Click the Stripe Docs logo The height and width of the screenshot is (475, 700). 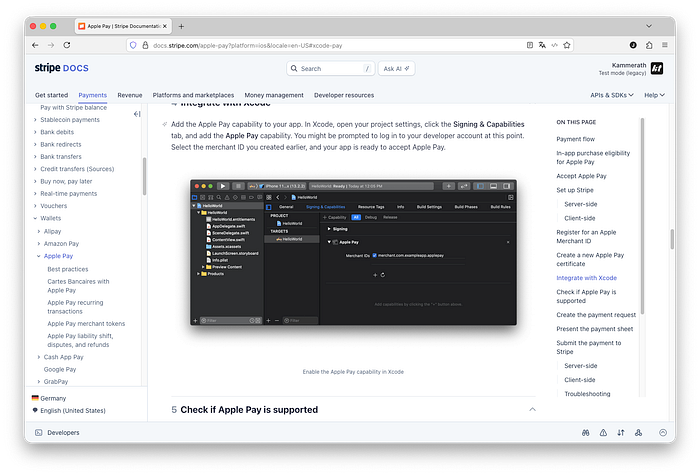coord(62,68)
